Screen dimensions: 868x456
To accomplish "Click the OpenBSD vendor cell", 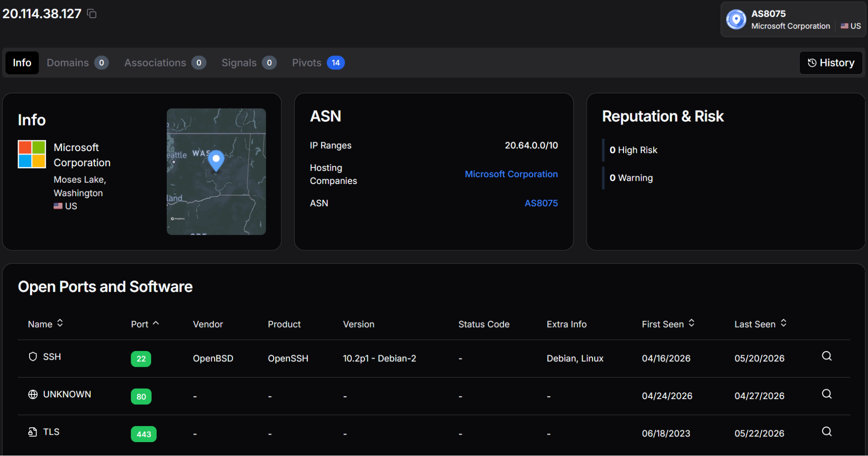I will tap(213, 358).
